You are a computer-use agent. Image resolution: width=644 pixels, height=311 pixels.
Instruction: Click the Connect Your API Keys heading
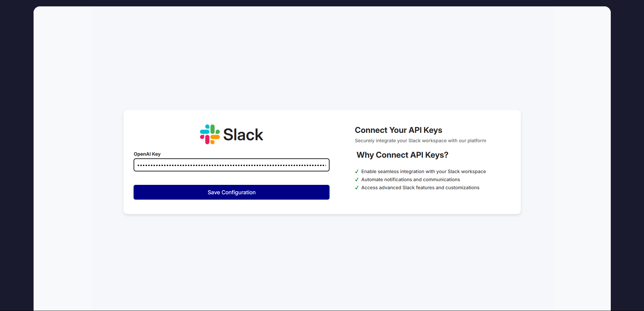[x=398, y=130]
